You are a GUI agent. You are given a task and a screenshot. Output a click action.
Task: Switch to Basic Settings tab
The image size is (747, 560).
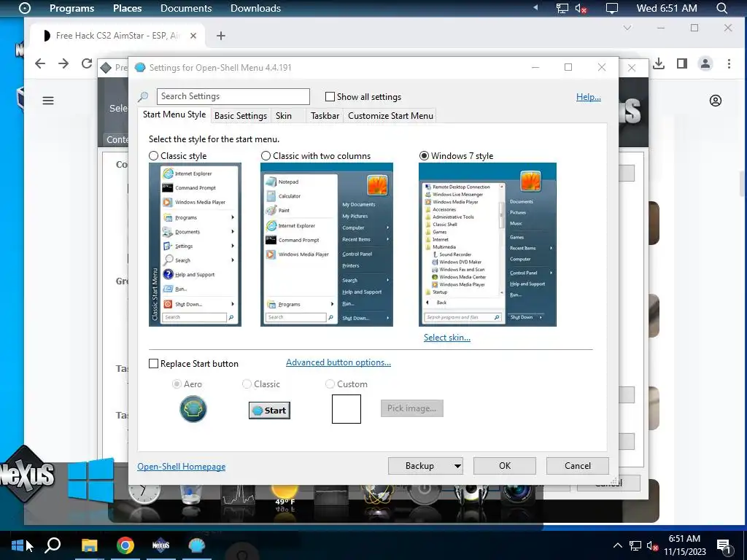click(x=241, y=116)
